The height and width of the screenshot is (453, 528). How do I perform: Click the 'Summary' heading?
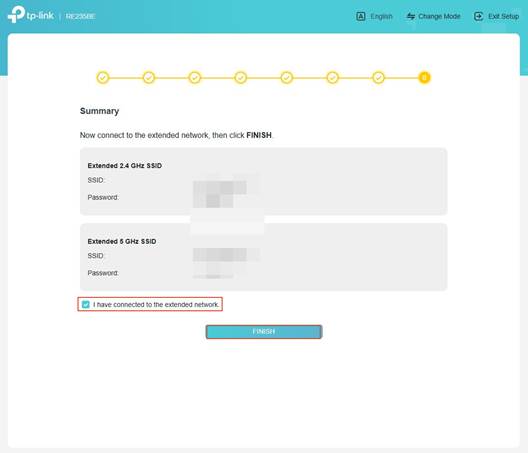click(x=99, y=111)
